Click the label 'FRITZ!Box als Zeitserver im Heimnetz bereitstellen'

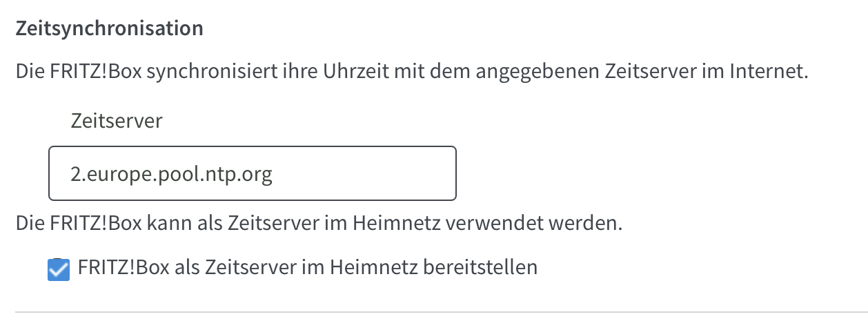[x=308, y=267]
